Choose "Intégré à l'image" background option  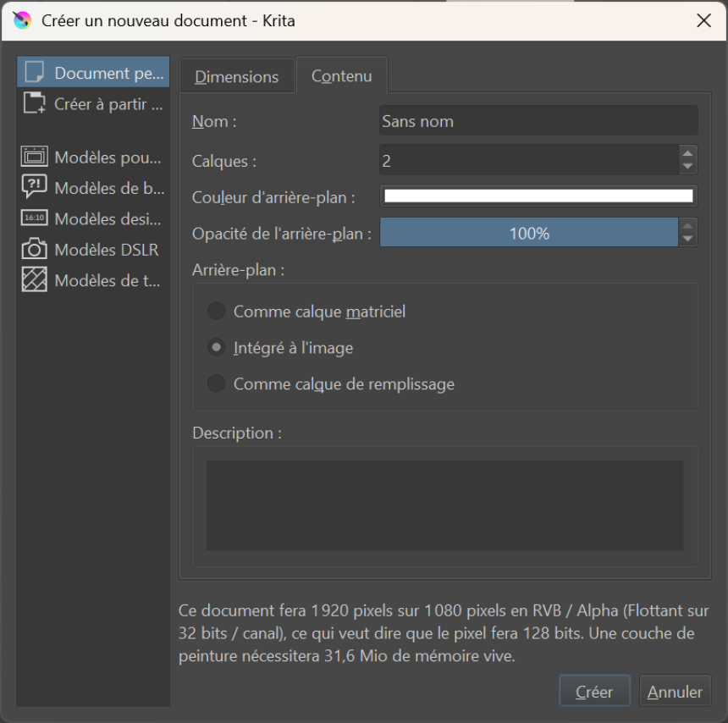pos(217,348)
